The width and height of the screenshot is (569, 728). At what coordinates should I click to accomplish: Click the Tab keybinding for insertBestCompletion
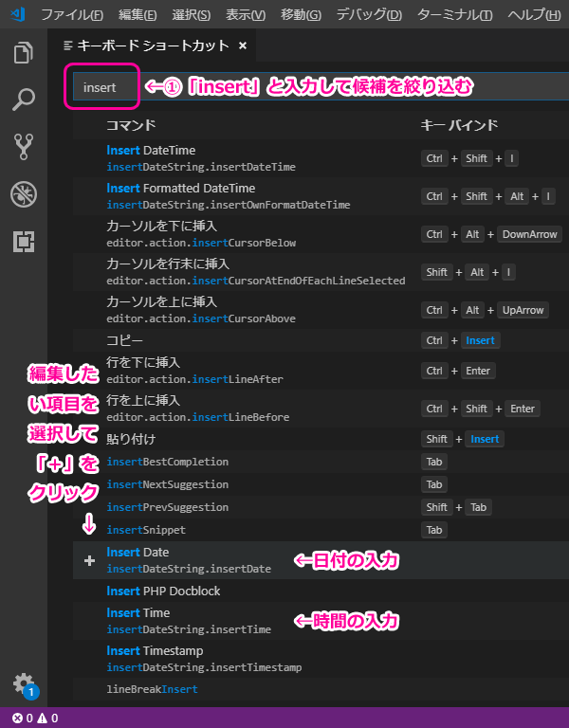[434, 462]
